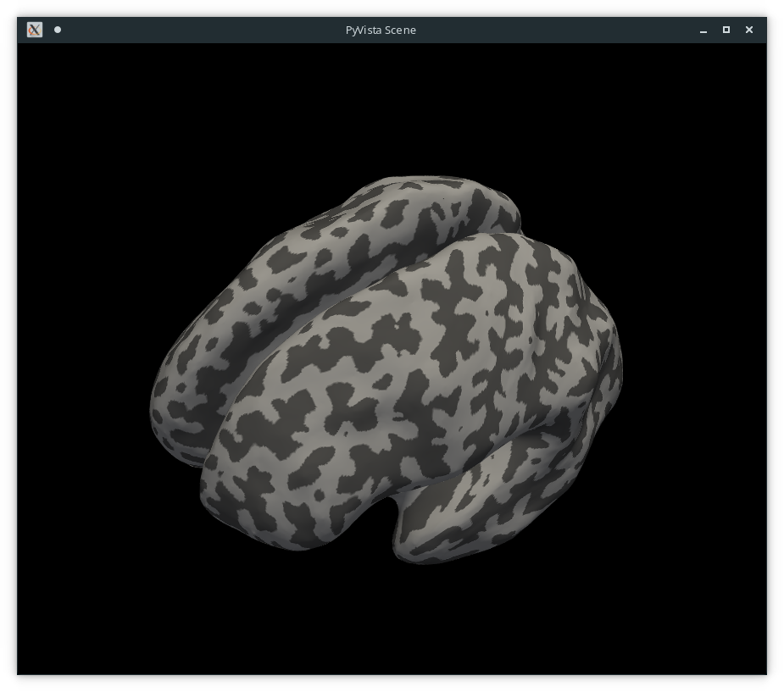Image resolution: width=784 pixels, height=692 pixels.
Task: Minimize the PyVista Scene window
Action: tap(703, 30)
